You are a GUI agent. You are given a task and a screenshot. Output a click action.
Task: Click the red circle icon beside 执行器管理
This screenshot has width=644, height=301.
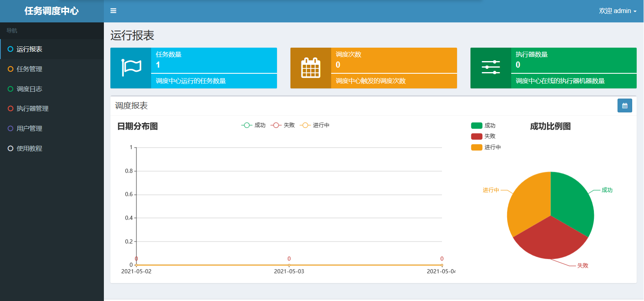(11, 108)
